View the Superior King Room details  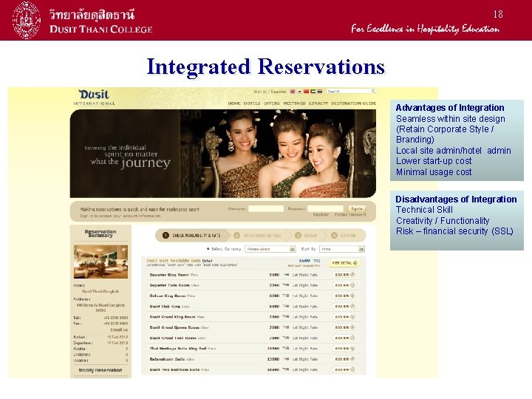(x=194, y=275)
